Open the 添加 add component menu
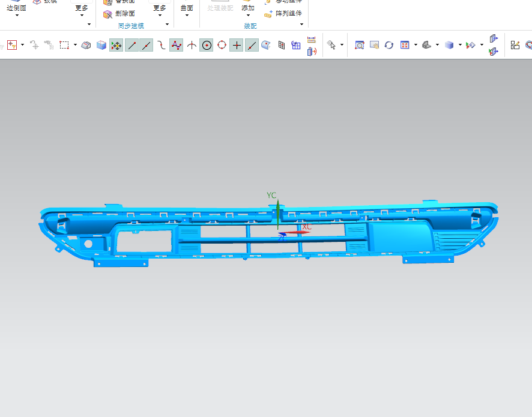 tap(248, 11)
